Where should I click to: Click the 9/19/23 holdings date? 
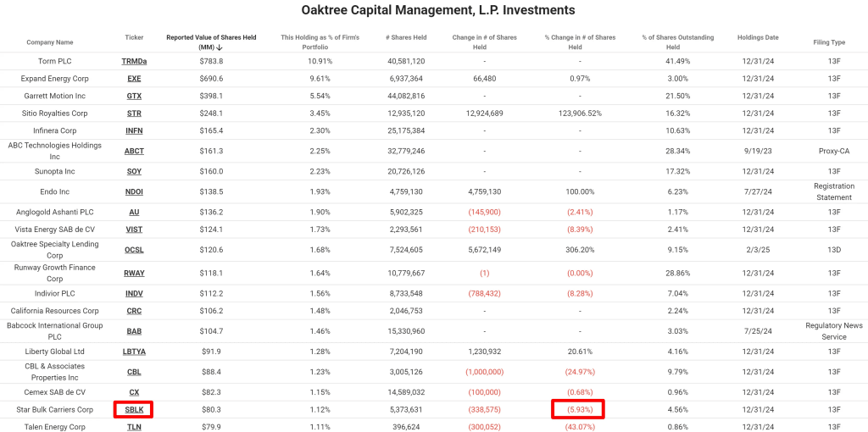(x=758, y=151)
